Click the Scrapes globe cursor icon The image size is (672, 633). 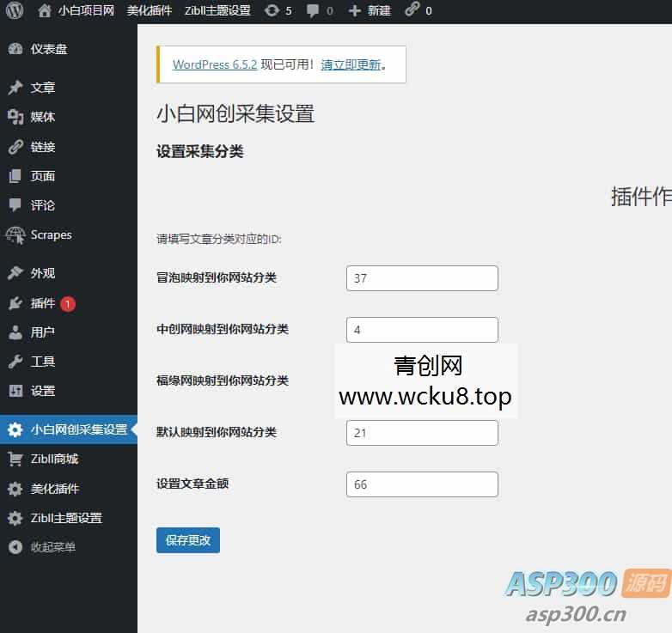pyautogui.click(x=15, y=235)
